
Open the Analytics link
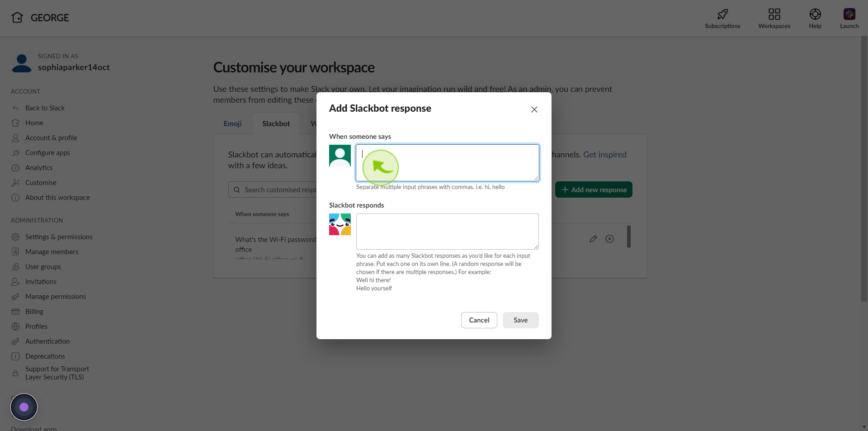pyautogui.click(x=39, y=168)
